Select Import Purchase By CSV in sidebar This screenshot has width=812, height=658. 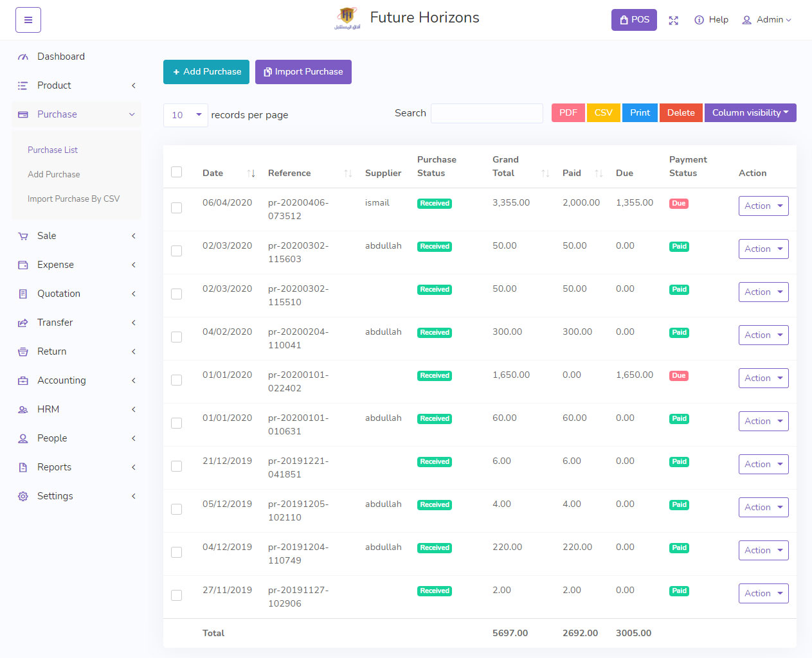click(73, 199)
